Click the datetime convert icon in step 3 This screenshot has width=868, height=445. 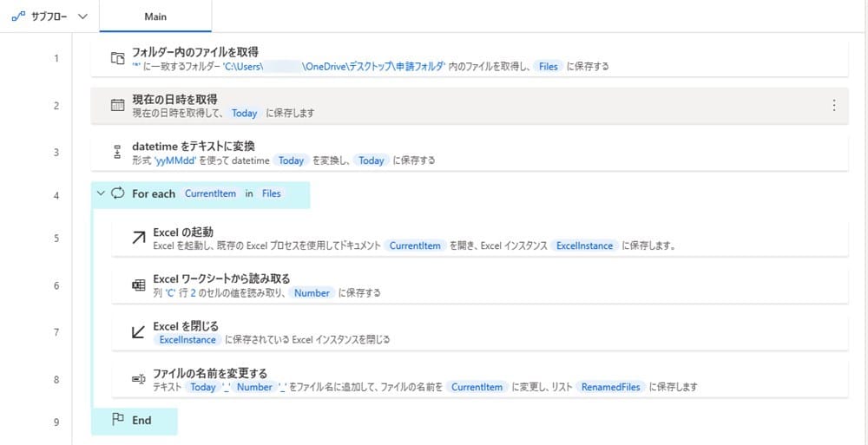pos(118,153)
